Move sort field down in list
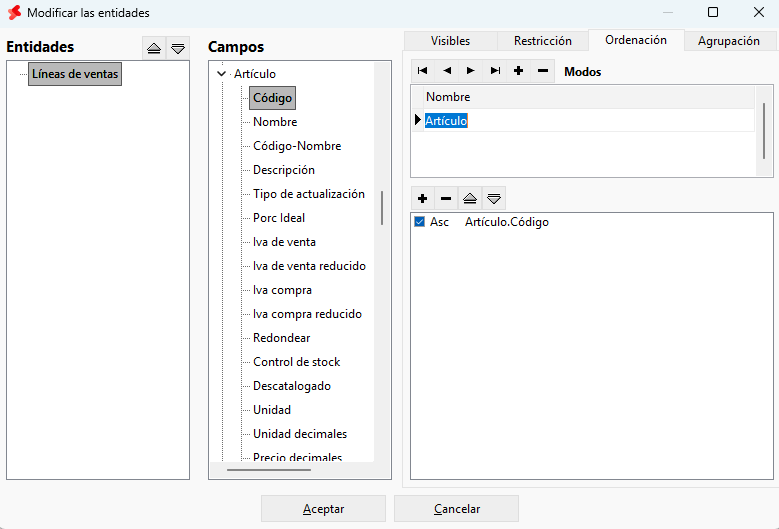Viewport: 779px width, 529px height. point(494,199)
